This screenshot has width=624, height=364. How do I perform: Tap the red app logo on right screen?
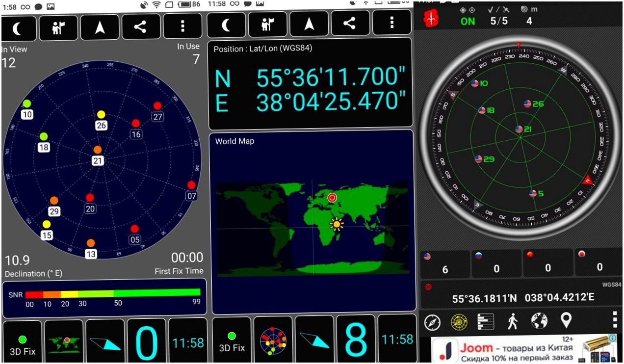[x=431, y=19]
